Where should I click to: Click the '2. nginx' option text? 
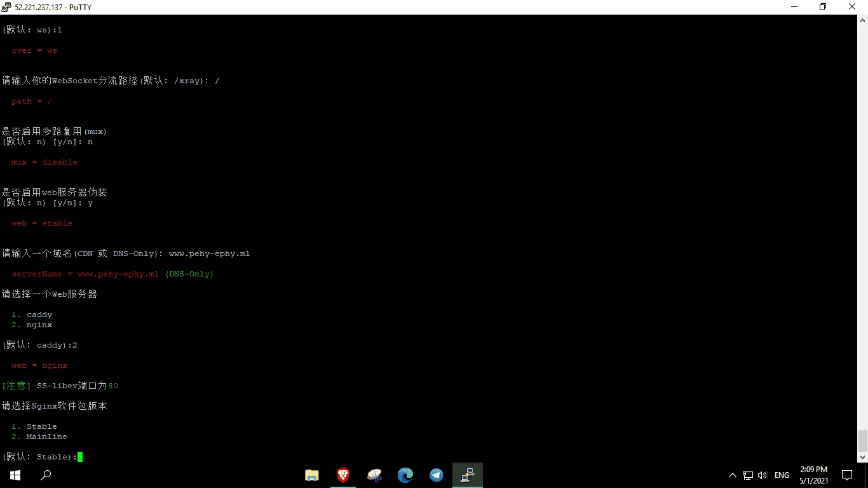click(x=32, y=325)
